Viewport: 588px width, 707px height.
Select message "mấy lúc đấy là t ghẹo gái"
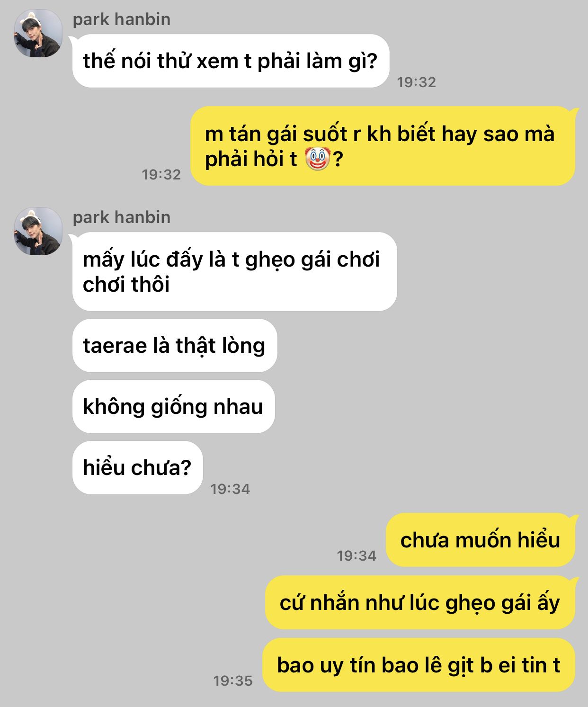pyautogui.click(x=234, y=272)
